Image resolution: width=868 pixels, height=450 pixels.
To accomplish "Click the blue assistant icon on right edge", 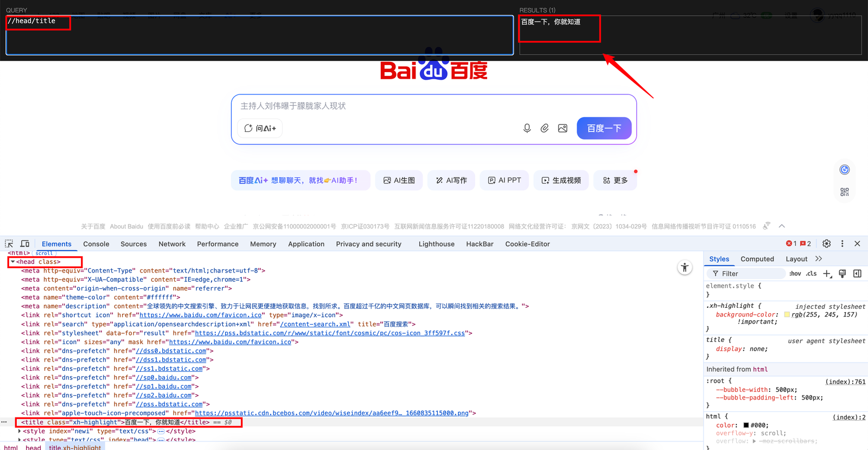I will pyautogui.click(x=845, y=170).
